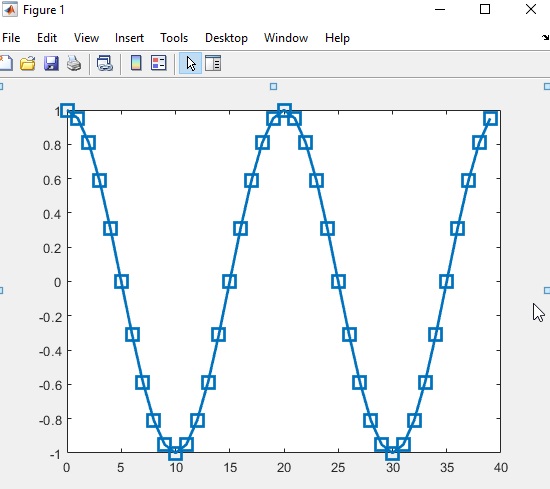Expand the Insert menu
Screen dimensions: 550x489
129,38
